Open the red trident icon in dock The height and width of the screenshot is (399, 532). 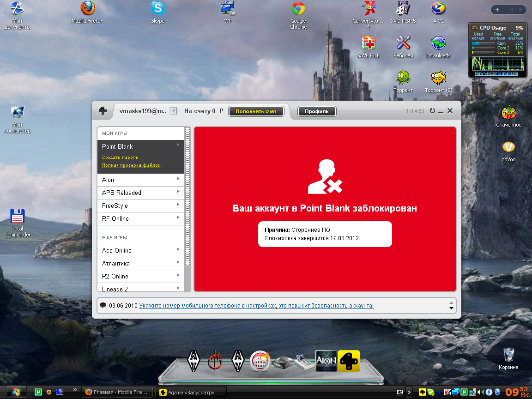pos(215,361)
